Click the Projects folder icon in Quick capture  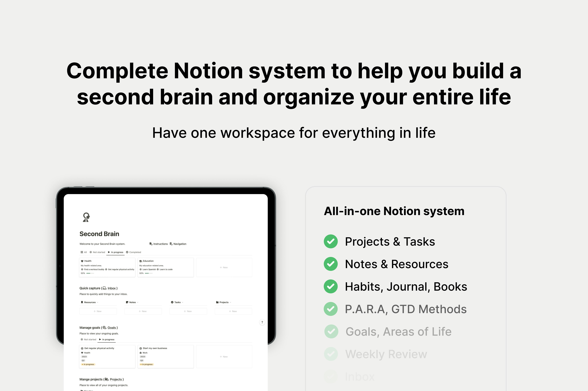217,302
